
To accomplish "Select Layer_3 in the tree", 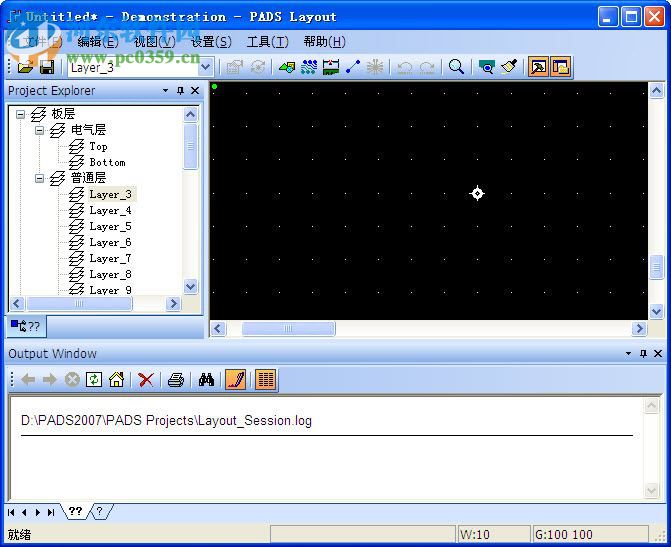I will (x=111, y=194).
